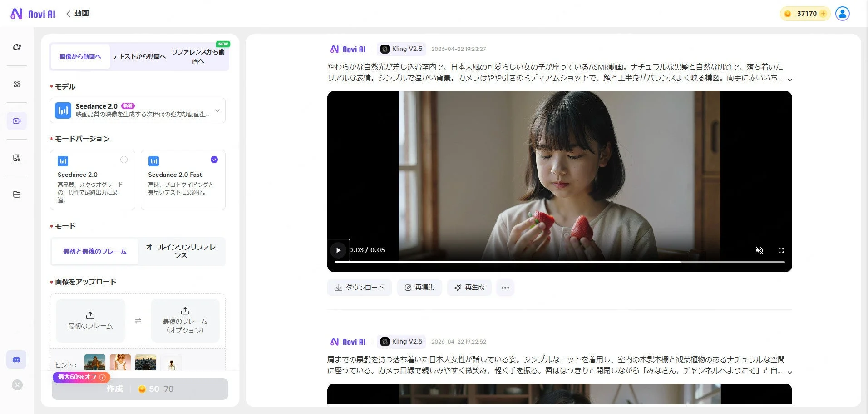Click the 再生成 button on first video
This screenshot has height=414, width=868.
coord(469,287)
